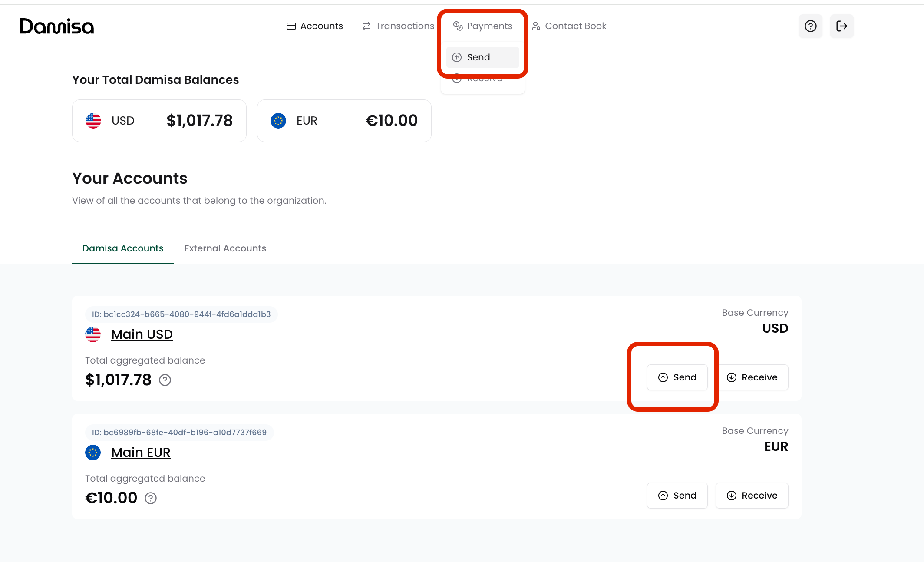Go to Accounts in navigation
The width and height of the screenshot is (924, 562).
tap(315, 26)
